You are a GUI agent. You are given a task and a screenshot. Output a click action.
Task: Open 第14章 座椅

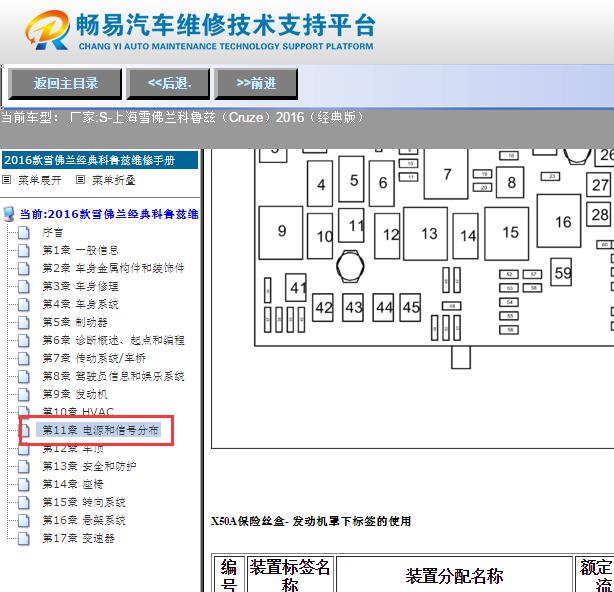point(73,484)
